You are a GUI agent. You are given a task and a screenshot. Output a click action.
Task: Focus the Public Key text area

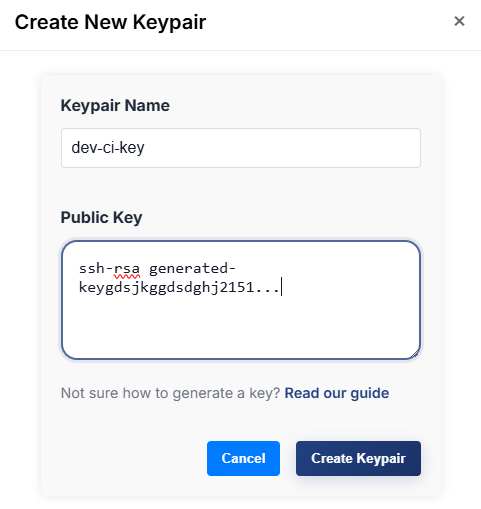[241, 300]
